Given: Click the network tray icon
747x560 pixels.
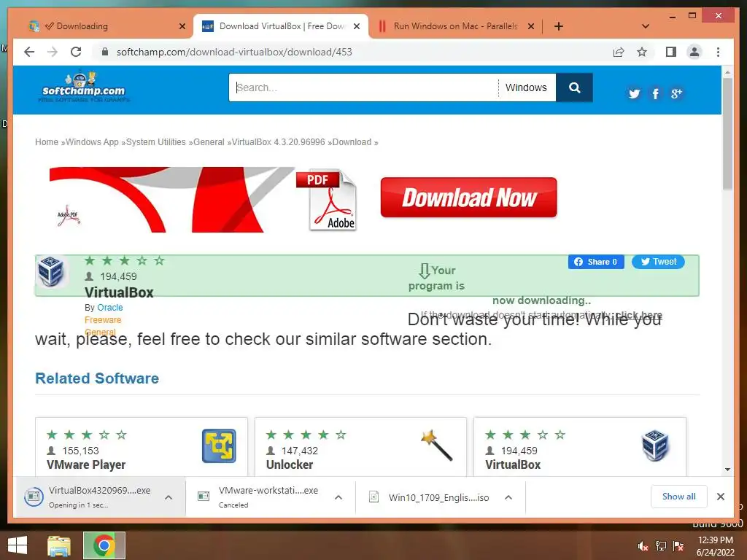Looking at the screenshot, I should 661,546.
